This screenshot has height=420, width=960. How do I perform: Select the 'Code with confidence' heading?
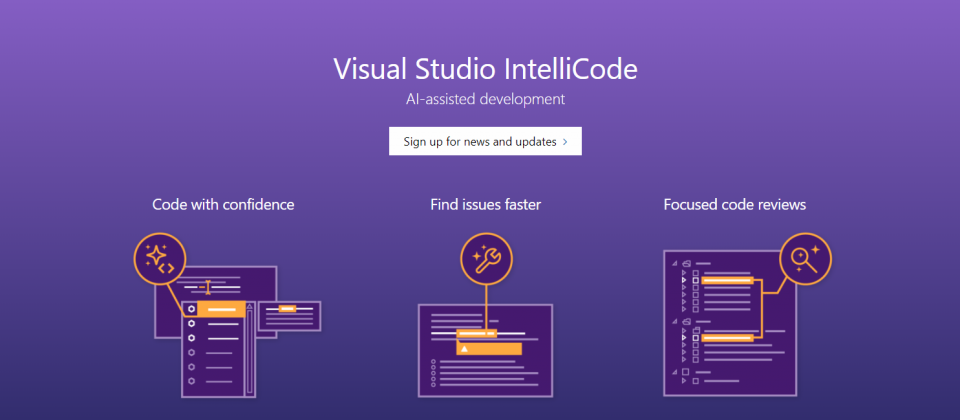click(x=223, y=204)
